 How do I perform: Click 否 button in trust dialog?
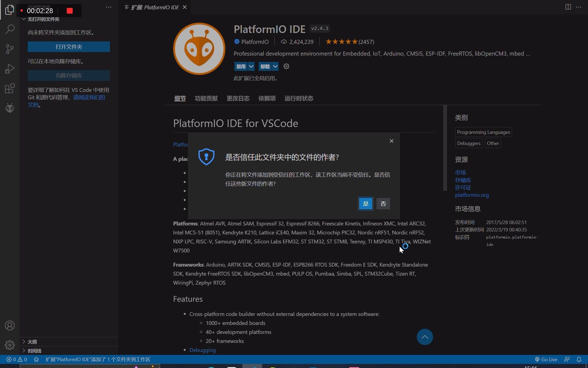point(383,204)
